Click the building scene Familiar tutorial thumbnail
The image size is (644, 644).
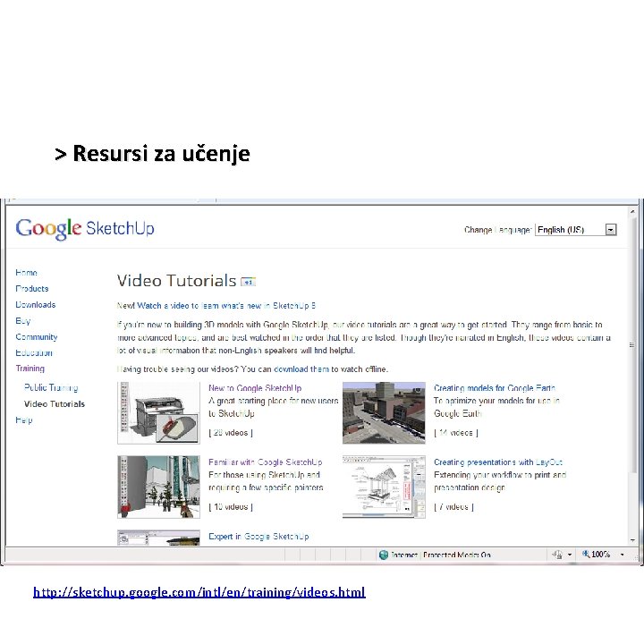[158, 487]
